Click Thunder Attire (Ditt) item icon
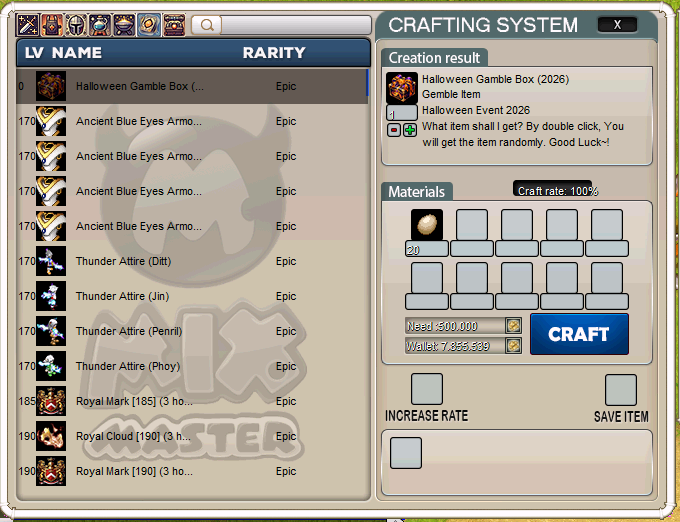The width and height of the screenshot is (680, 522). (x=51, y=261)
